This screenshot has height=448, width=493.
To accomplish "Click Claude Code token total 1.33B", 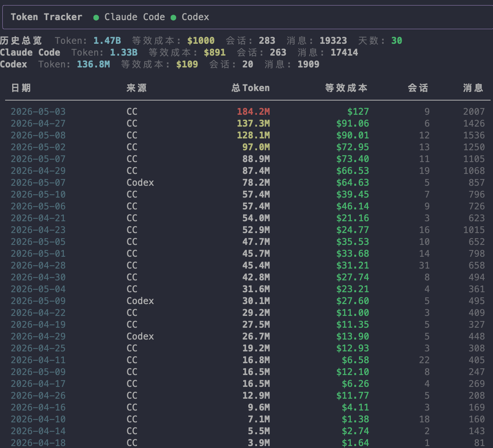I will [124, 52].
